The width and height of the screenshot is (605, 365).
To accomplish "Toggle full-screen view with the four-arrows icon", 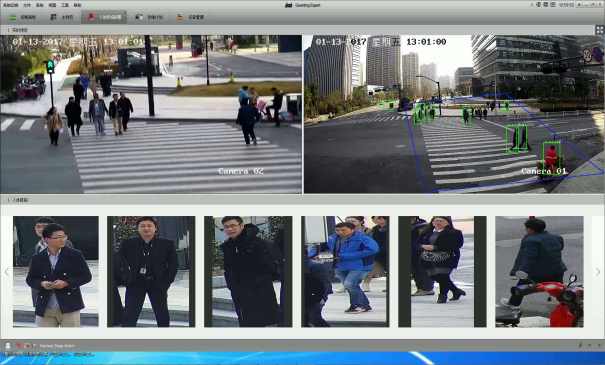I will (600, 30).
